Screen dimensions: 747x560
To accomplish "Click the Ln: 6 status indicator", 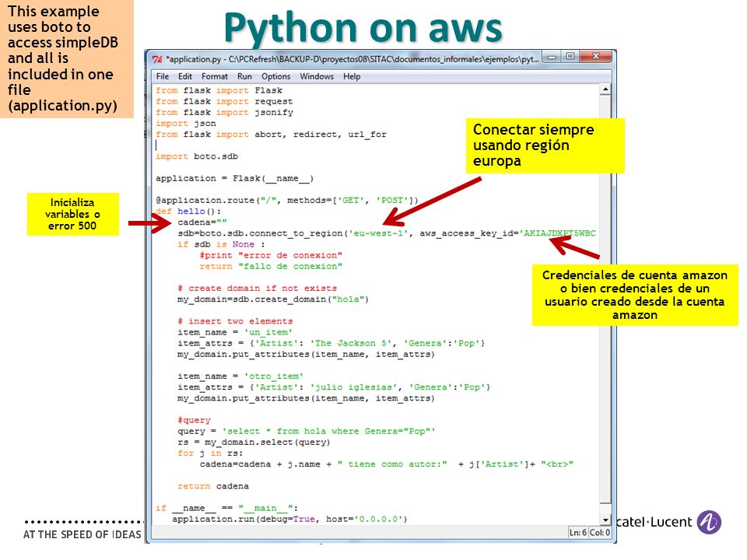I will [x=578, y=532].
